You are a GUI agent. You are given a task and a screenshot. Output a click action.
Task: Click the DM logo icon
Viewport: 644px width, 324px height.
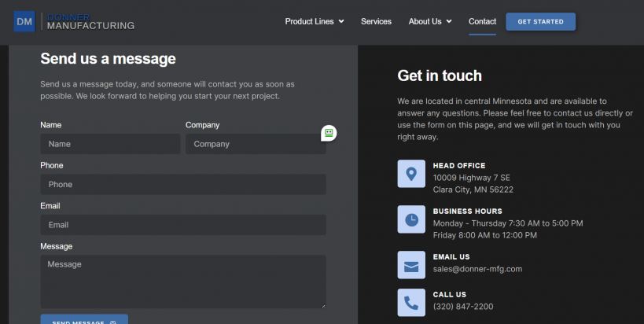pyautogui.click(x=24, y=21)
